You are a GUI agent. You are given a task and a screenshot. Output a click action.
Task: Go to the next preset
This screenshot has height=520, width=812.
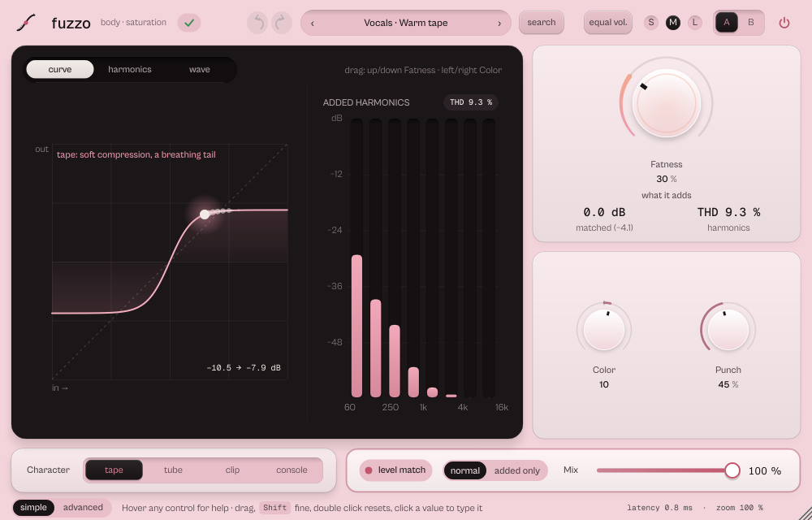pyautogui.click(x=499, y=24)
